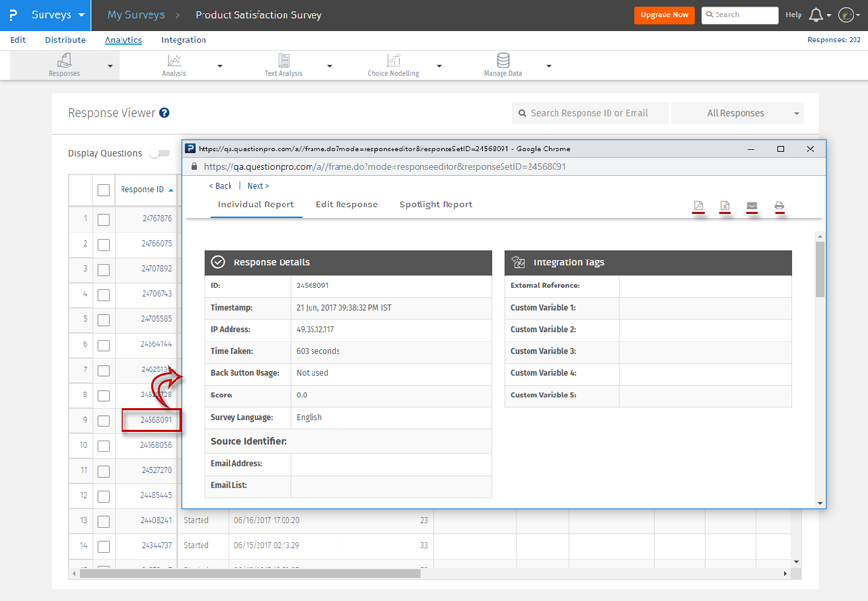Open the Text Analysis tool
Screen dimensions: 868x601
pos(284,65)
